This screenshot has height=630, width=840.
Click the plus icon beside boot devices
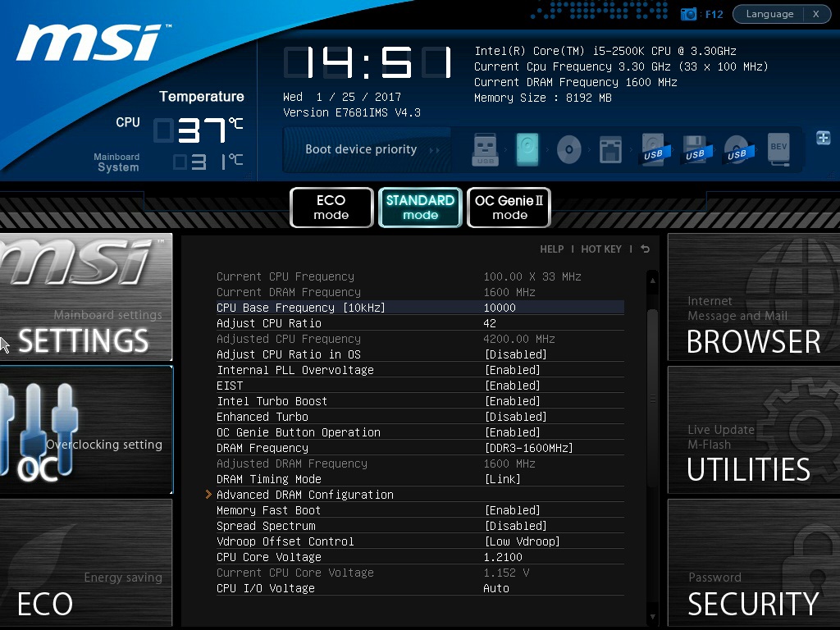(824, 138)
